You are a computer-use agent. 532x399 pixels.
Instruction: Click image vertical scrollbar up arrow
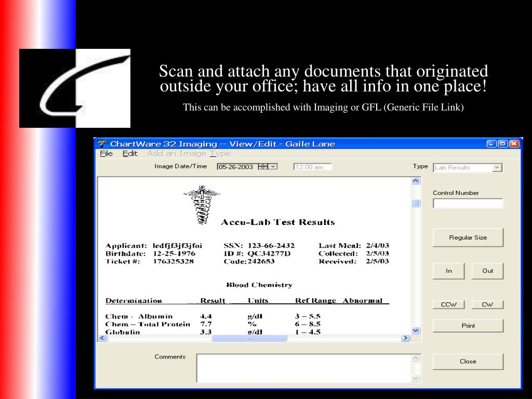click(416, 181)
